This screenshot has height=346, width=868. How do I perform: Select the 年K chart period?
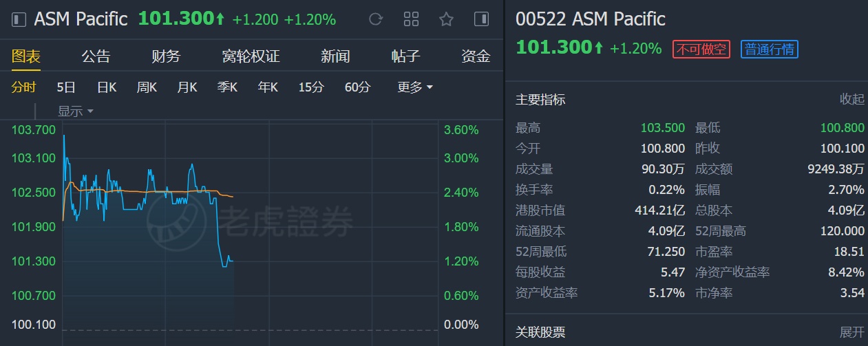pyautogui.click(x=268, y=87)
